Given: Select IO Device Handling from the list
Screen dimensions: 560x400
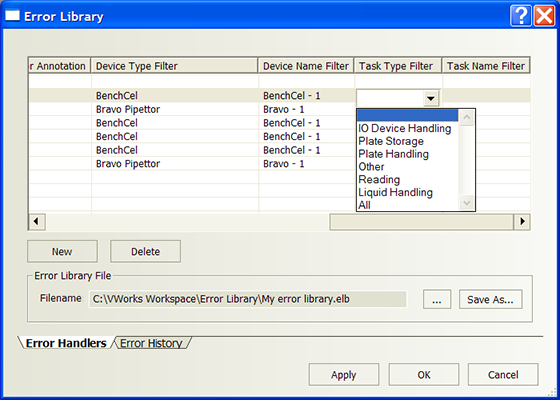Looking at the screenshot, I should [405, 128].
